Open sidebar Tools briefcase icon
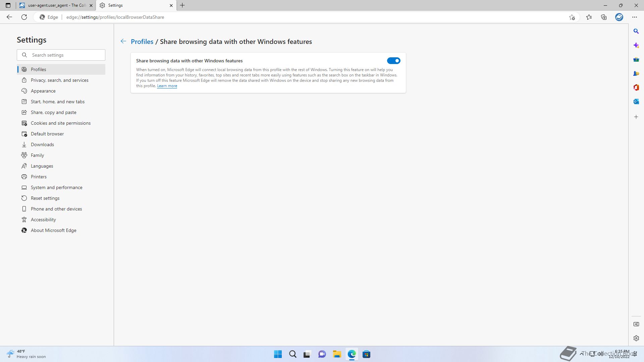Viewport: 644px width, 362px height. [636, 59]
